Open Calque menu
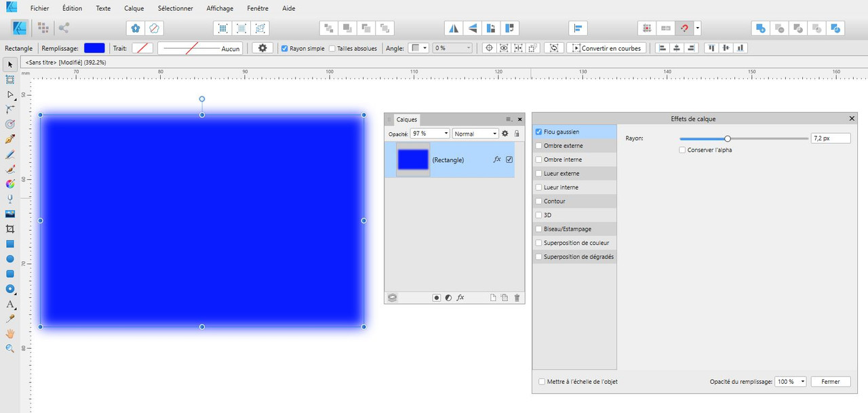Viewport: 868px width, 413px height. click(x=134, y=8)
